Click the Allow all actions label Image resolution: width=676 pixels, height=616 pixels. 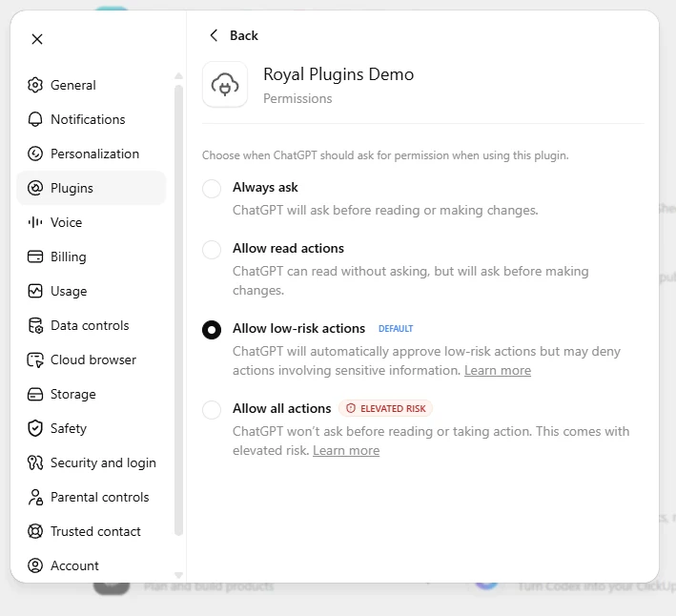(282, 408)
